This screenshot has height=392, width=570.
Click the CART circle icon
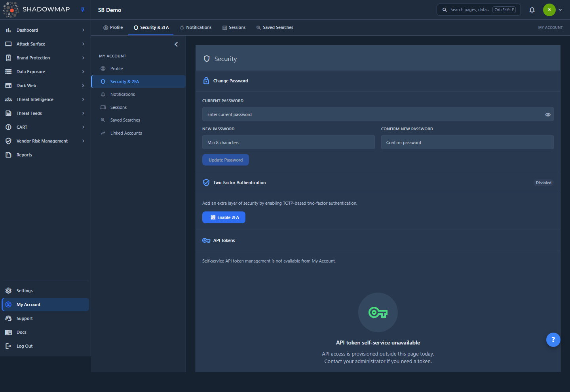pos(8,127)
